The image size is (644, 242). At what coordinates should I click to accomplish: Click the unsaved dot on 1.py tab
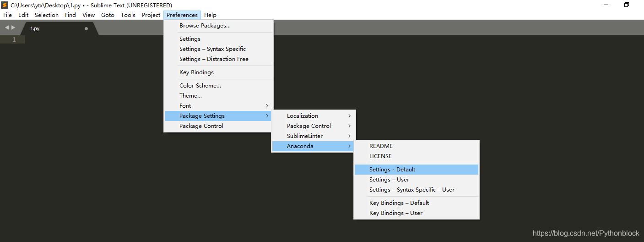tap(86, 28)
